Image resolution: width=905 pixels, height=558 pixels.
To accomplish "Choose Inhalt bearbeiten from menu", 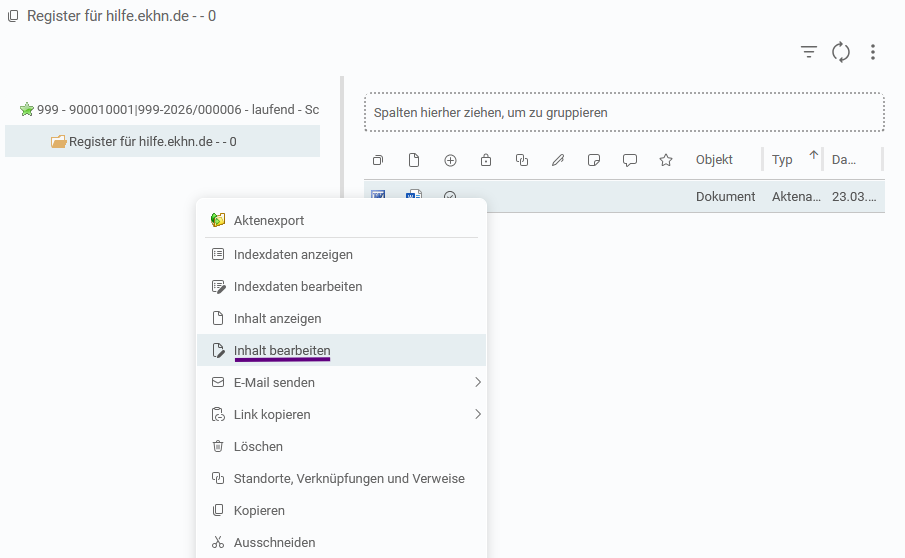I will [342, 350].
